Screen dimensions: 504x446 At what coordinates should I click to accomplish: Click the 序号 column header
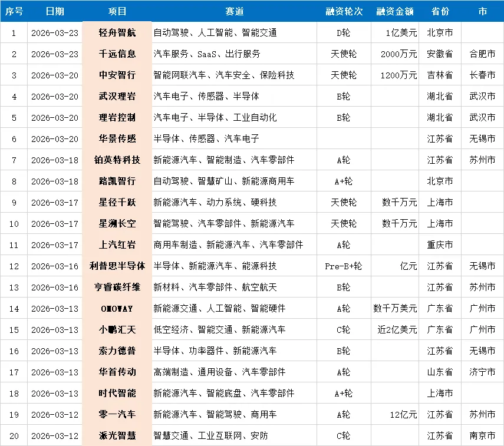[x=14, y=11]
